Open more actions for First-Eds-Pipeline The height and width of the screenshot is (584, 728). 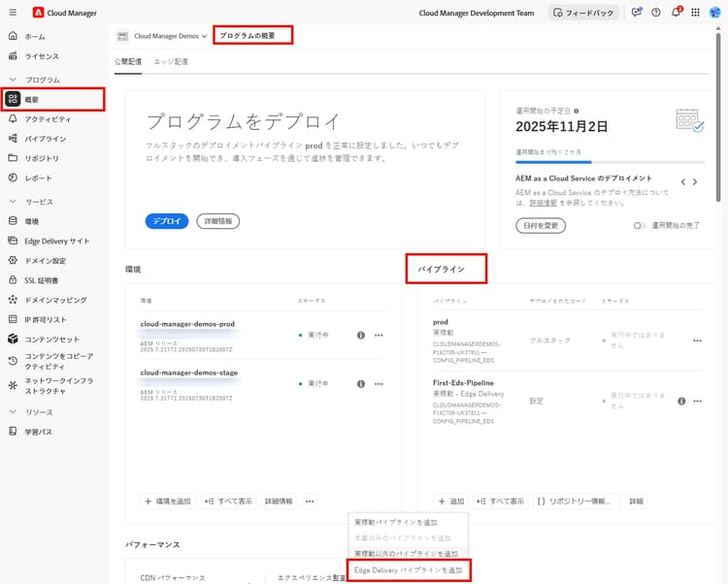(x=697, y=401)
